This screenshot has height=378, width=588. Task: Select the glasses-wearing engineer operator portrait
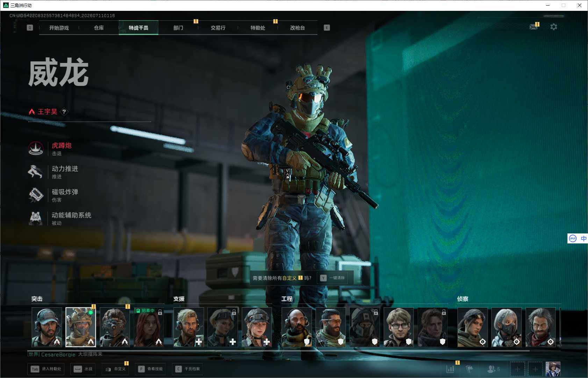click(399, 327)
